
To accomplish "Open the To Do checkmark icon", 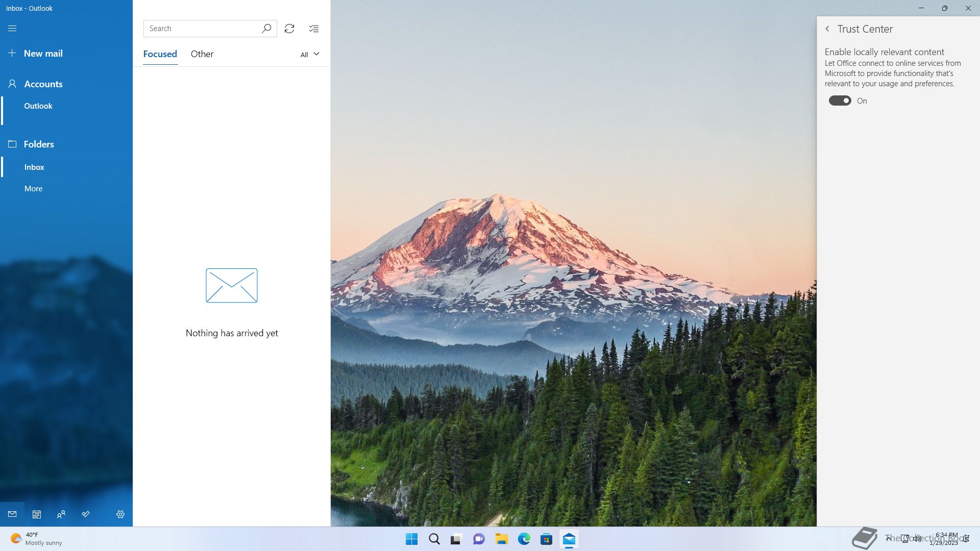I will (86, 514).
